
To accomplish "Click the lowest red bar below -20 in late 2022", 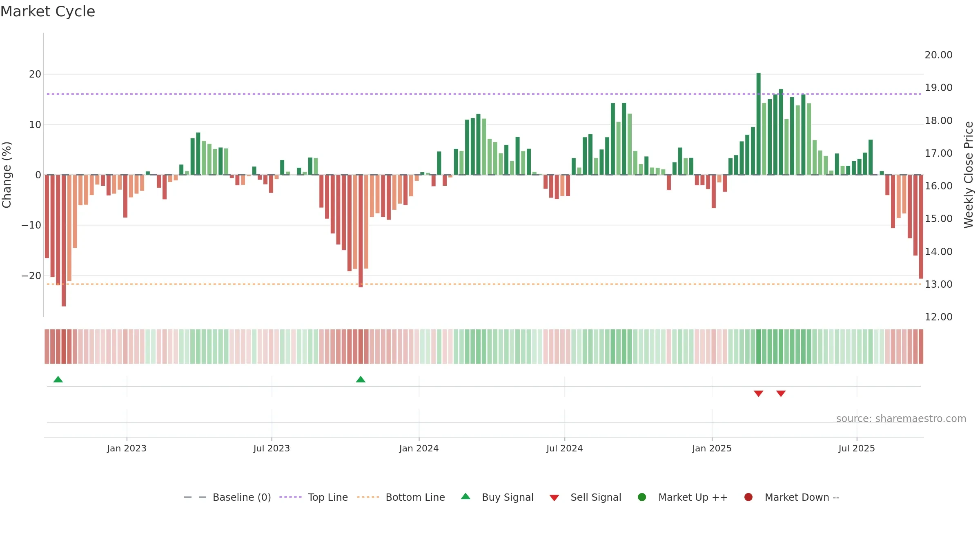I will point(64,241).
